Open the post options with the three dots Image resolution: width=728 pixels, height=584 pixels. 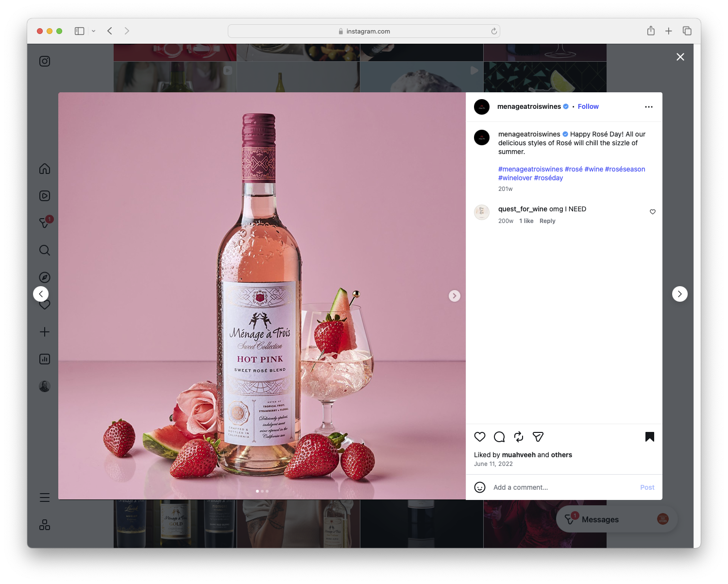pos(649,106)
